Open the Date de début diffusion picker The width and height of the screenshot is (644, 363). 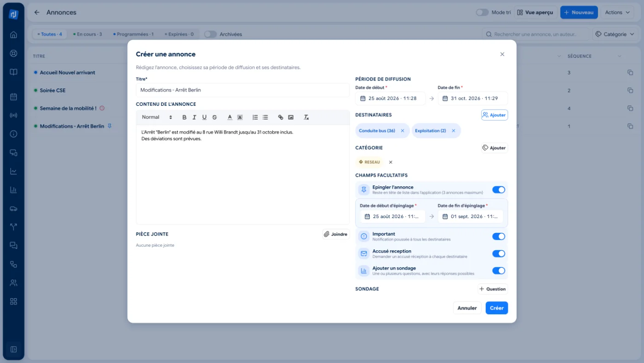click(x=390, y=98)
